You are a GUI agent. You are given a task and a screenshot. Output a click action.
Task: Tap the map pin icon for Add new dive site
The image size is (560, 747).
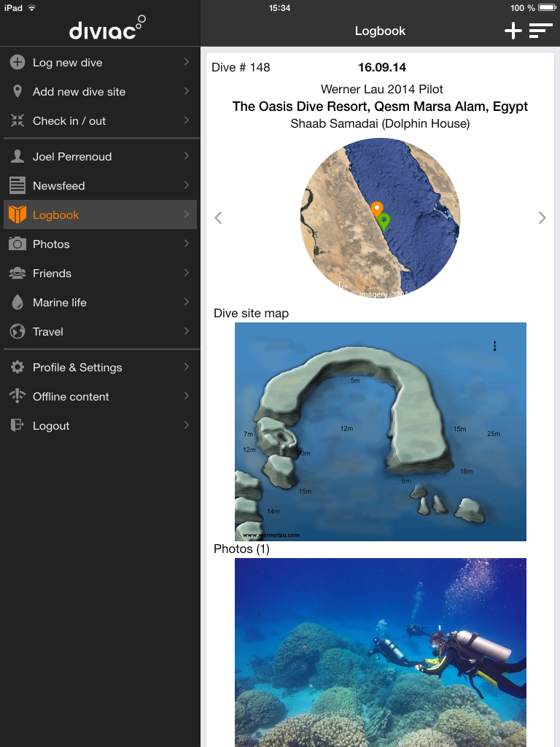pyautogui.click(x=17, y=91)
